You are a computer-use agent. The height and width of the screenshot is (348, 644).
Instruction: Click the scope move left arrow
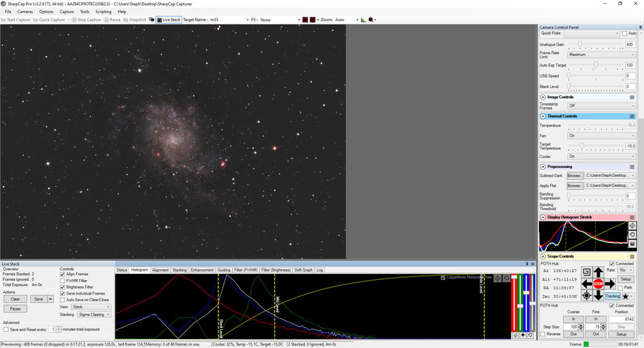click(x=587, y=284)
